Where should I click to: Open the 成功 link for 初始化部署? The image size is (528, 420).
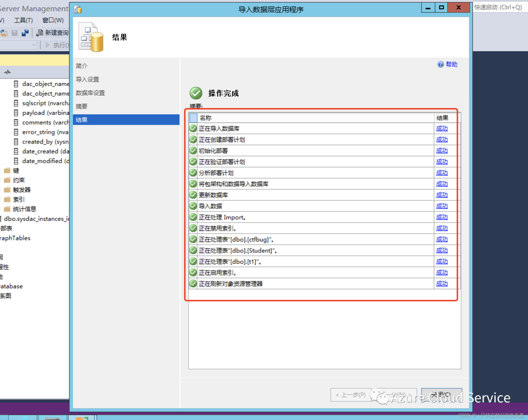point(442,150)
